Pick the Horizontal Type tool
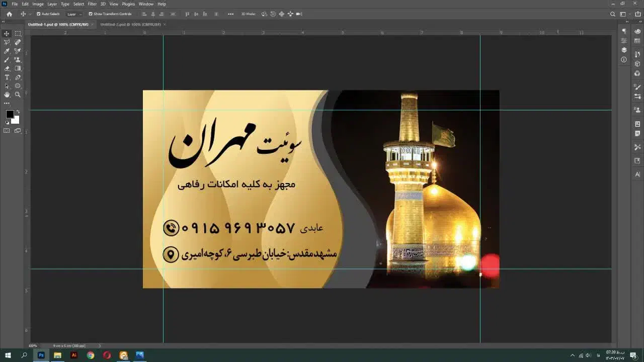Image resolution: width=644 pixels, height=362 pixels. pyautogui.click(x=7, y=77)
